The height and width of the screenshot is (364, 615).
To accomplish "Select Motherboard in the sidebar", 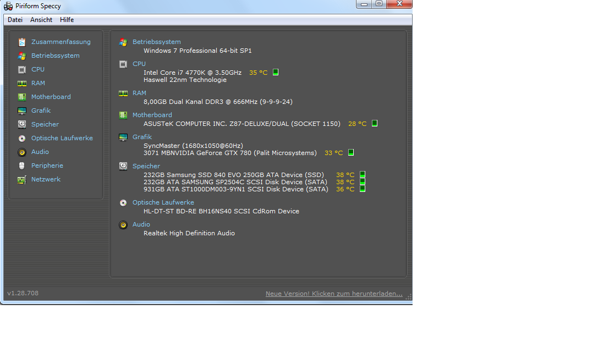I will pos(51,96).
